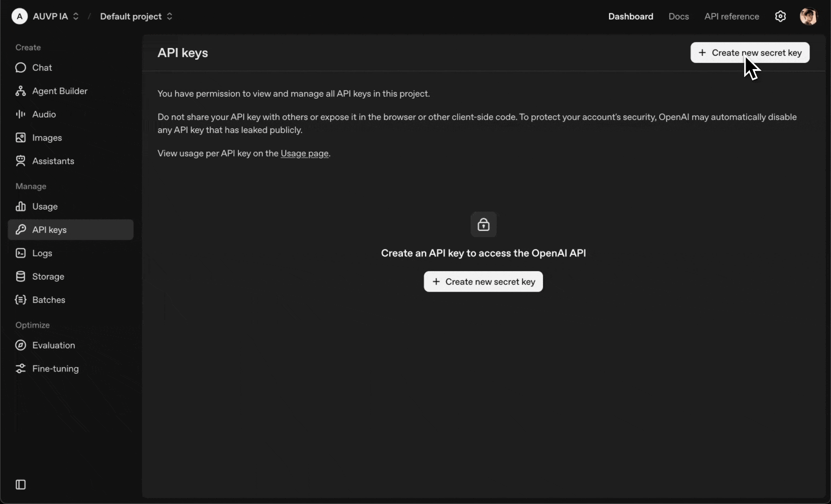Open Agent Builder from the sidebar
This screenshot has width=831, height=504.
point(21,91)
